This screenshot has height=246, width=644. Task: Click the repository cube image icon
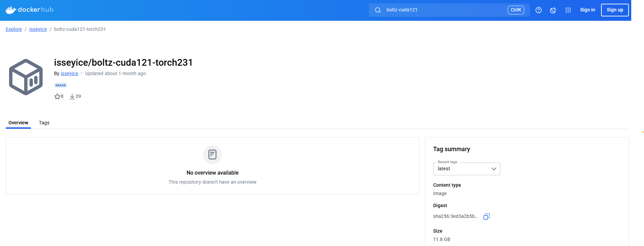click(26, 77)
